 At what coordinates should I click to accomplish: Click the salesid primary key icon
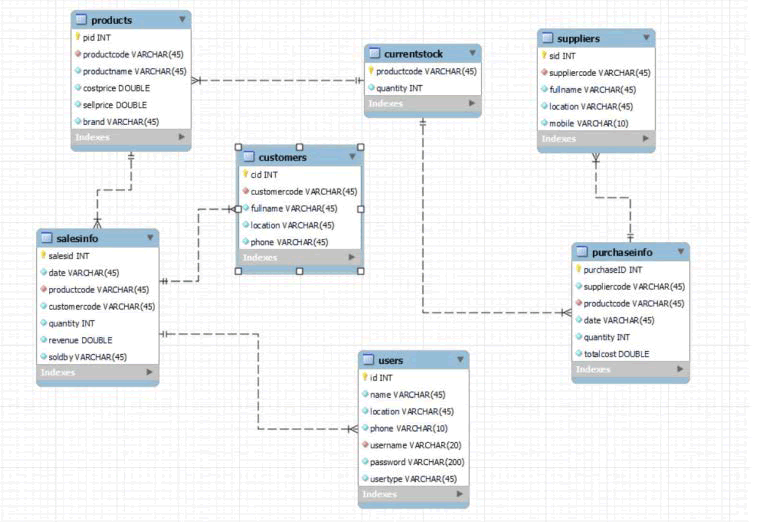pyautogui.click(x=44, y=255)
